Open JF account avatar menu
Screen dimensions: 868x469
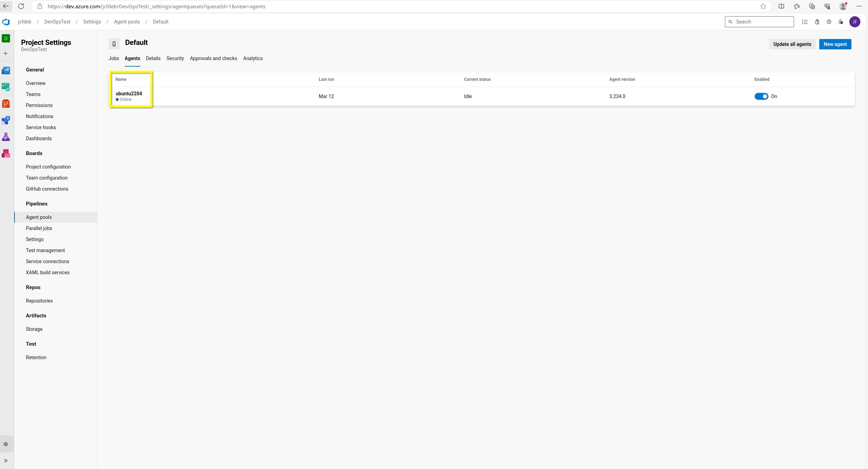tap(855, 22)
